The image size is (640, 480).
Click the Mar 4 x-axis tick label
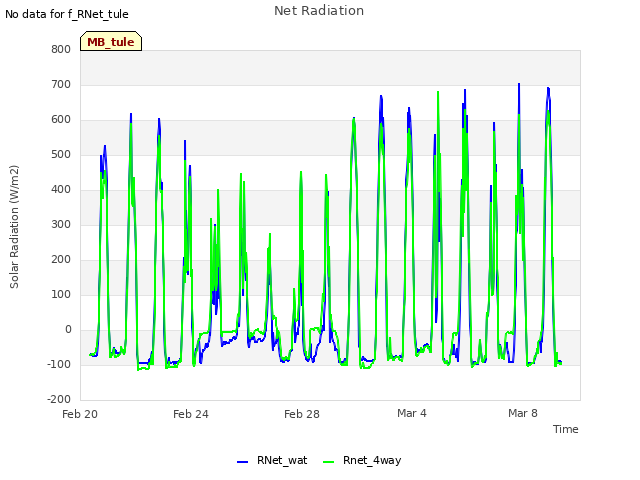pyautogui.click(x=411, y=413)
